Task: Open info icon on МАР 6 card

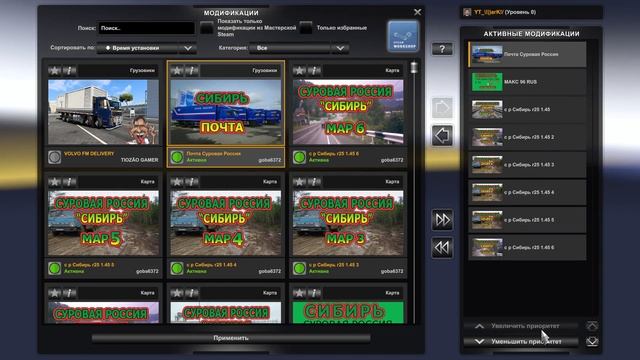Action: point(314,71)
